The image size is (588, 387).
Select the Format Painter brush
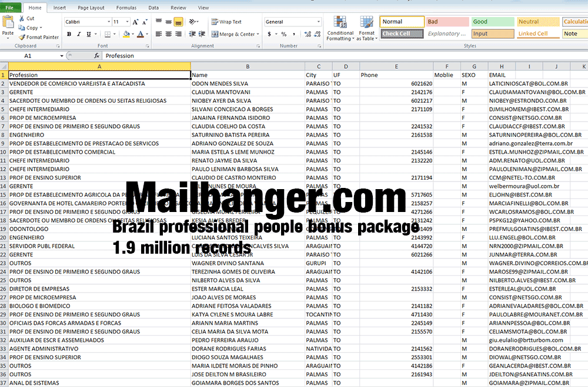pos(22,37)
